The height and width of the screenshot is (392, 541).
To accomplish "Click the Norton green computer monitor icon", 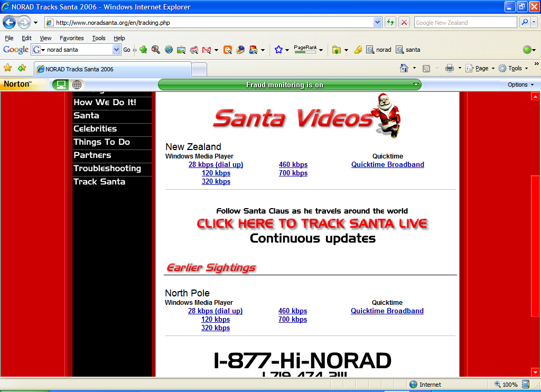I will (x=61, y=85).
